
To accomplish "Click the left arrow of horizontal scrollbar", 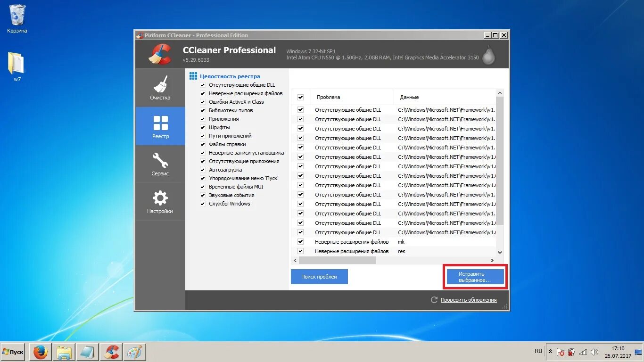I will pos(296,260).
